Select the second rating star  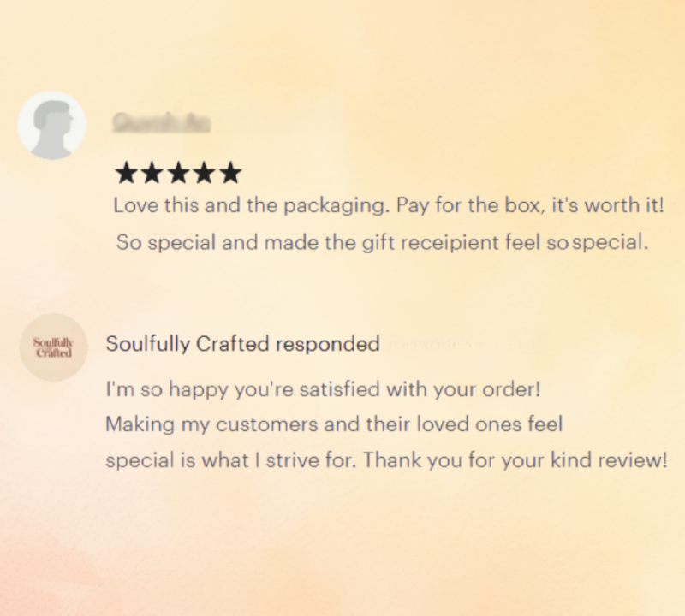tap(152, 173)
